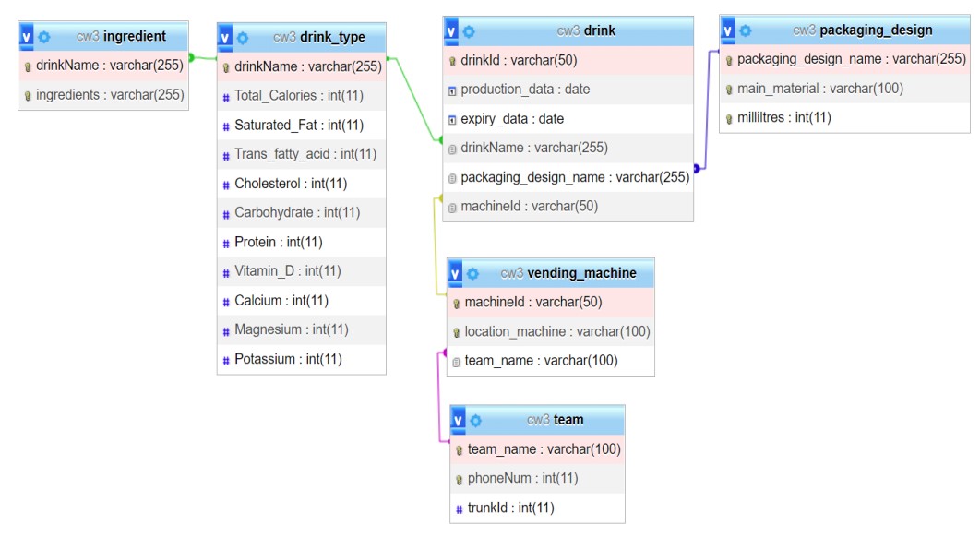Viewport: 980px width, 538px height.
Task: Open the drink_type table's gear options icon
Action: (243, 38)
